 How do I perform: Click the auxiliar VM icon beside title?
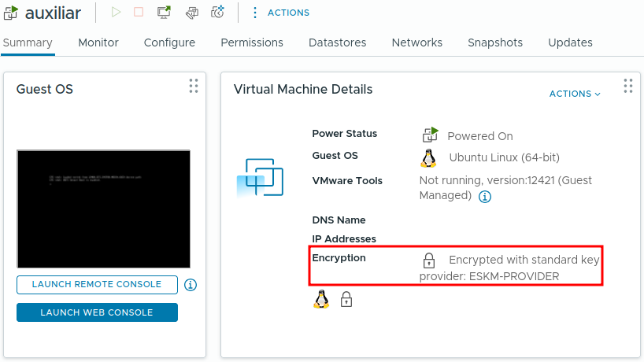pos(11,13)
